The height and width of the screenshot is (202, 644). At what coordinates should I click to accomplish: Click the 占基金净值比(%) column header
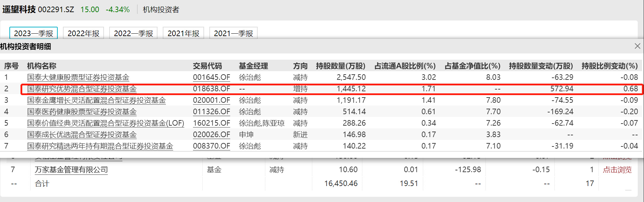pyautogui.click(x=472, y=66)
